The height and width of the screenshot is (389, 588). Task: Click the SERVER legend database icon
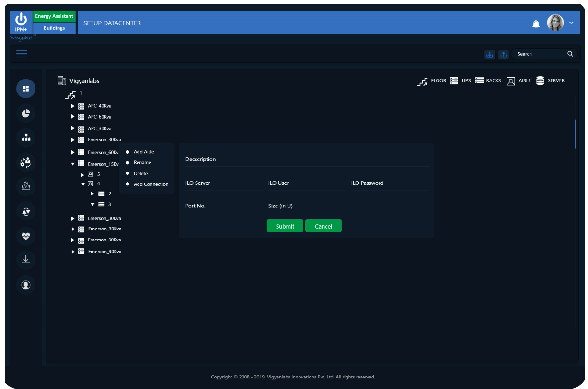tap(540, 80)
